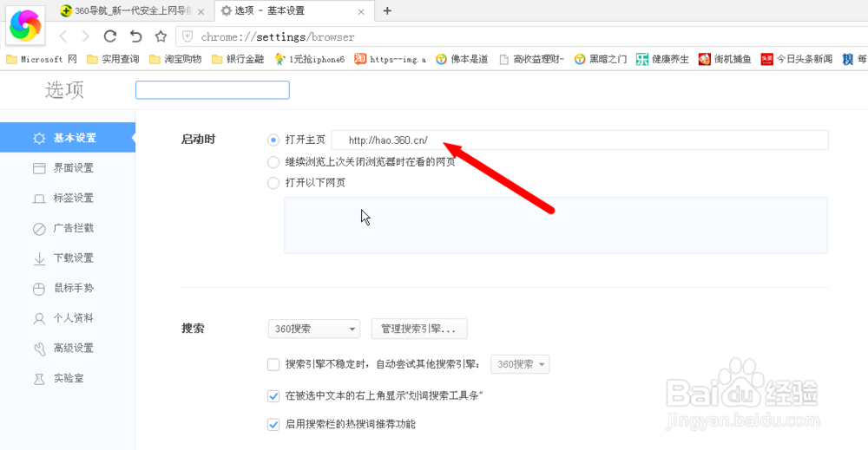Open 360搜索 default search engine dropdown
This screenshot has height=450, width=868.
tap(314, 329)
